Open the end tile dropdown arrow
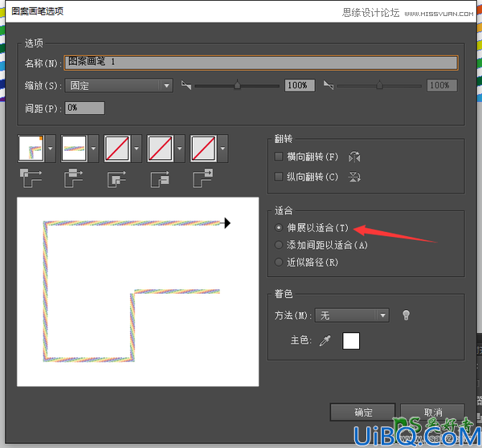The width and height of the screenshot is (482, 448). tap(223, 149)
